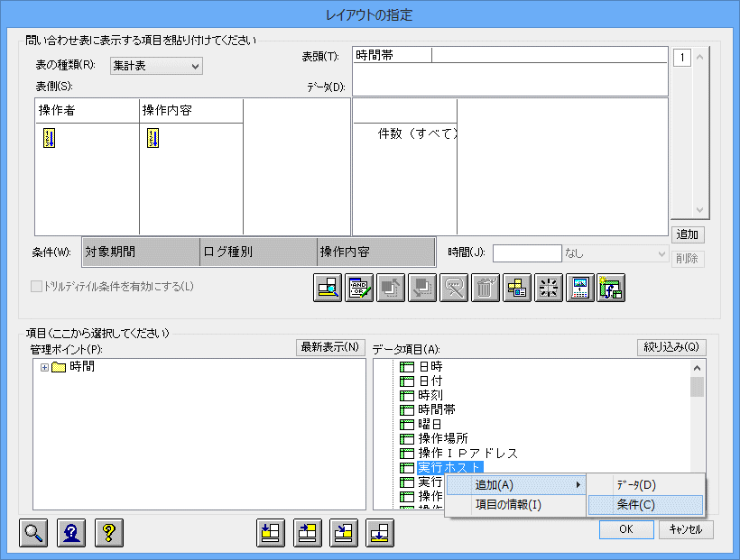Click the magnifying glass search icon
This screenshot has width=740, height=560.
[x=34, y=532]
